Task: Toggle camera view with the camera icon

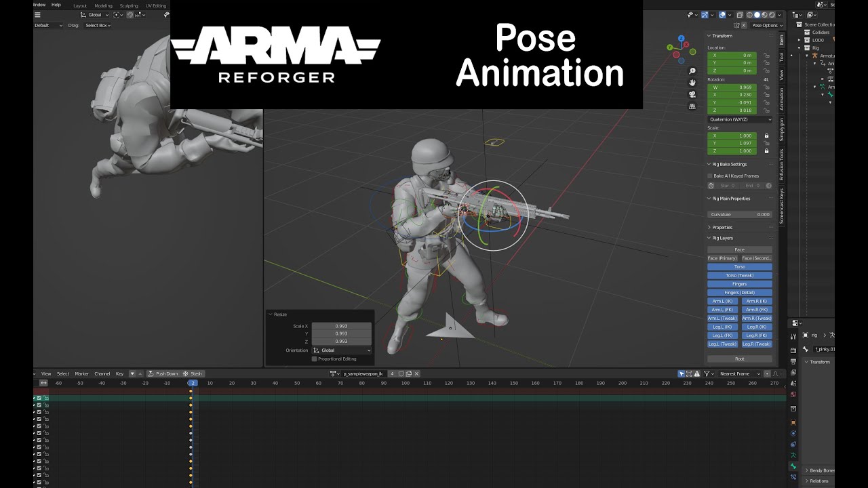Action: 692,95
